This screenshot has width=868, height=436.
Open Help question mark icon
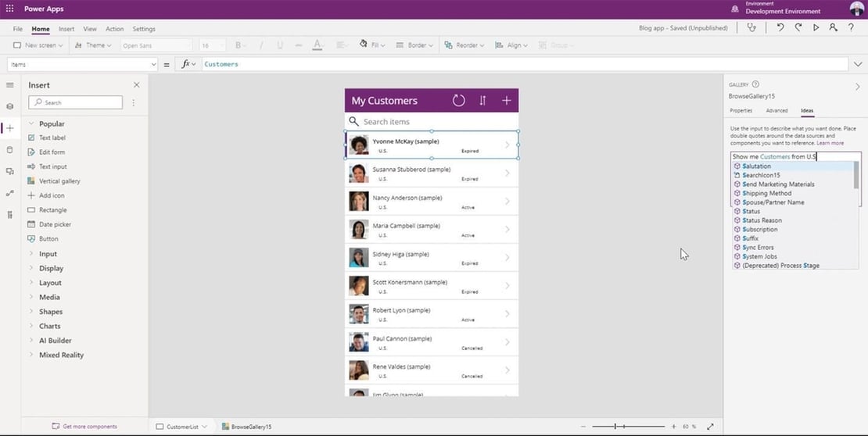(851, 27)
